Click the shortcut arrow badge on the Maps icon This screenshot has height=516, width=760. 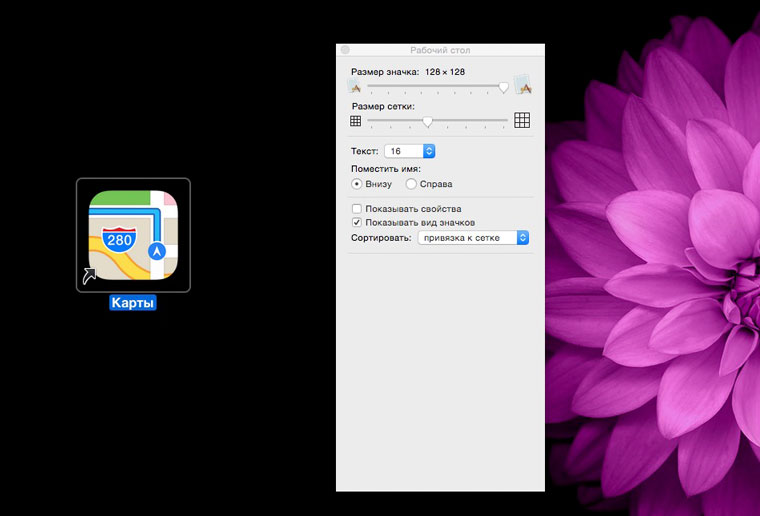90,275
